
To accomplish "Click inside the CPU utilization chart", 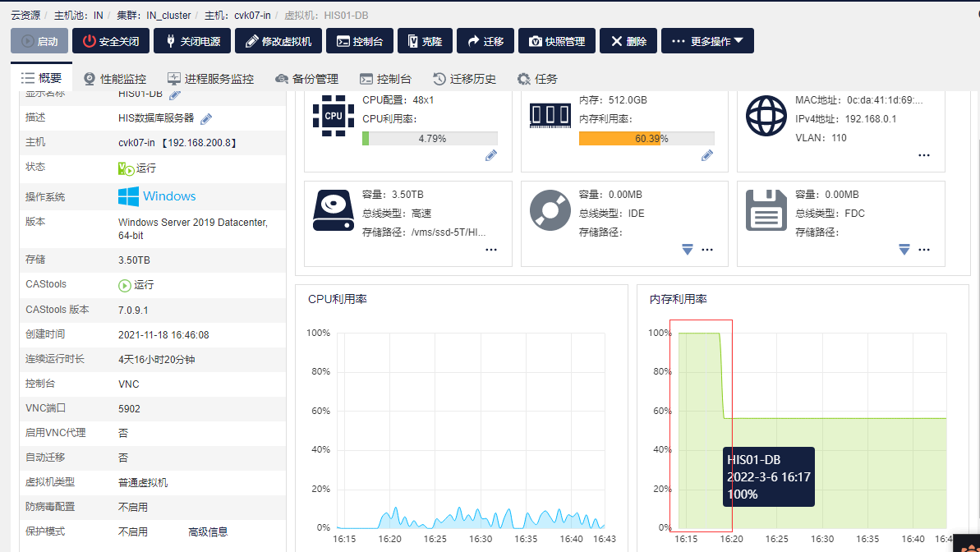I will pos(472,430).
